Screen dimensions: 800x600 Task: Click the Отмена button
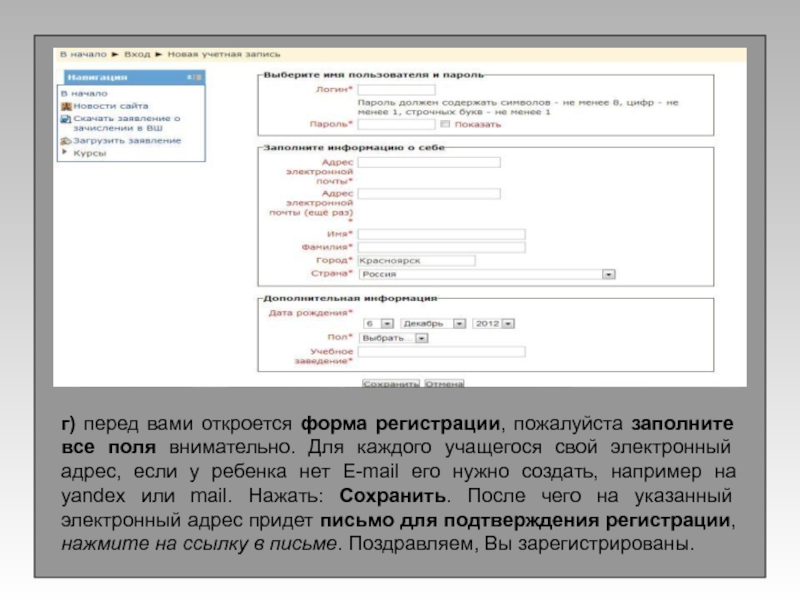444,384
